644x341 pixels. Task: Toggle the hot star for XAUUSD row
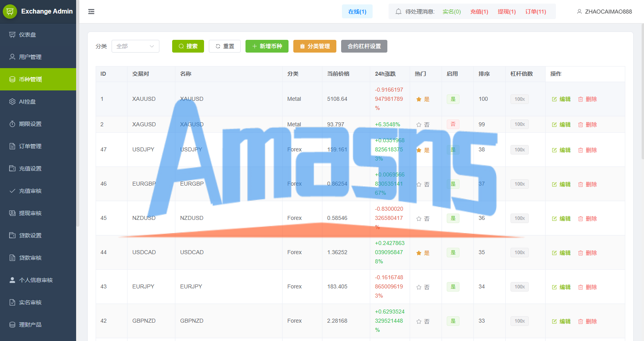pyautogui.click(x=419, y=99)
